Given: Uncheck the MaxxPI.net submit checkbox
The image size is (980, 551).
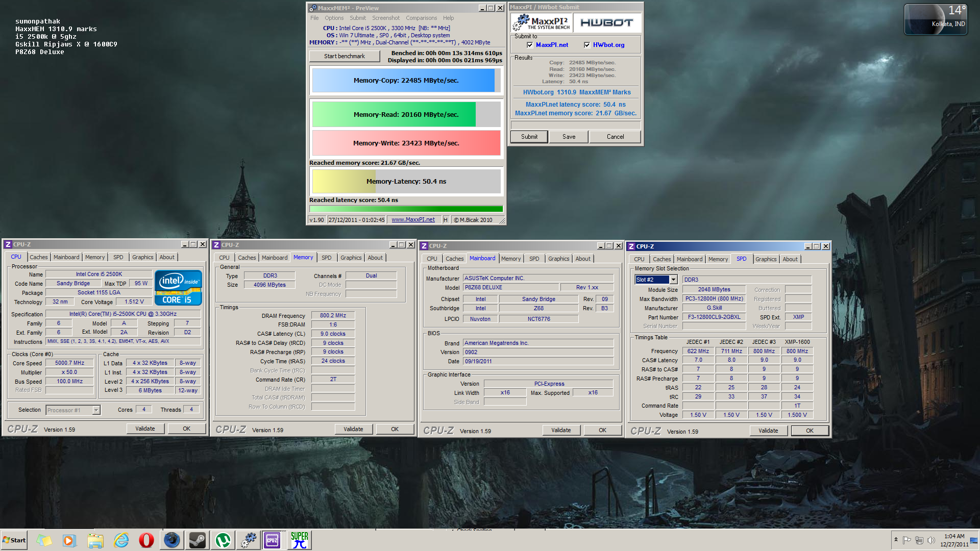Looking at the screenshot, I should tap(530, 45).
